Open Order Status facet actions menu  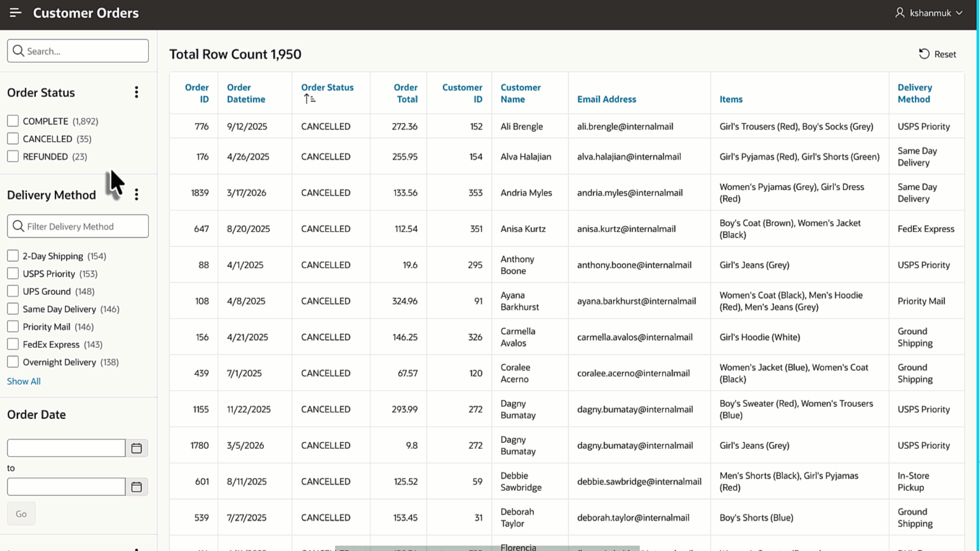click(136, 92)
